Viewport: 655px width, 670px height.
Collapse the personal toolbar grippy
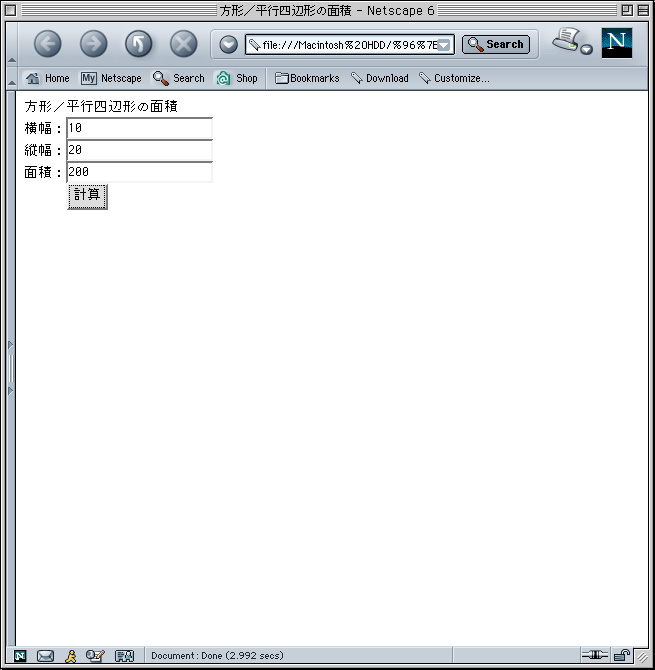click(12, 78)
